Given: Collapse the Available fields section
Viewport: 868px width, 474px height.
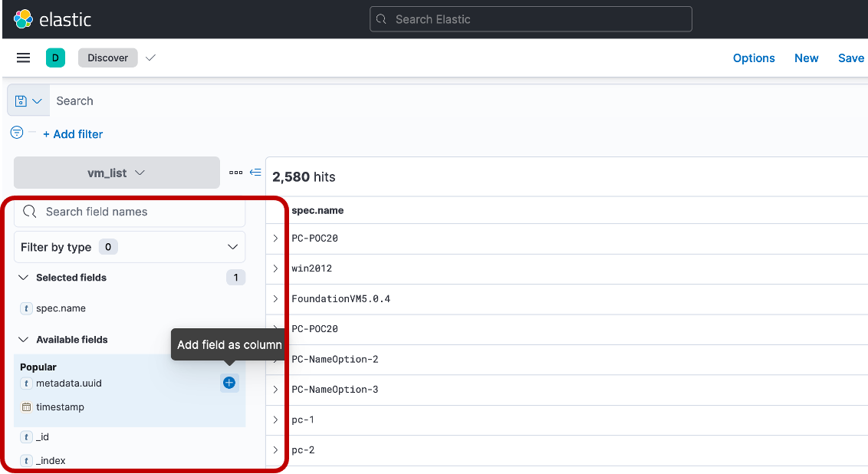Looking at the screenshot, I should pyautogui.click(x=23, y=340).
